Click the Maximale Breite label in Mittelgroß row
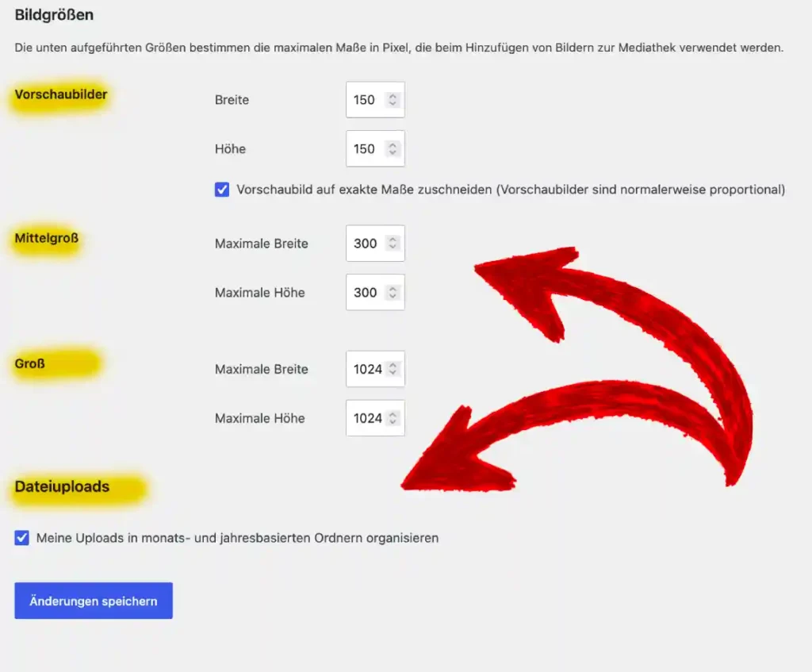Viewport: 812px width, 672px height. (261, 244)
